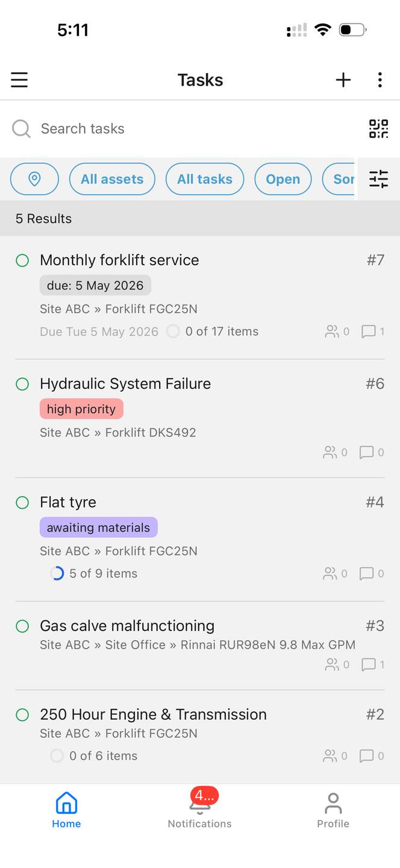Tap the location pin filter chip

tap(34, 179)
